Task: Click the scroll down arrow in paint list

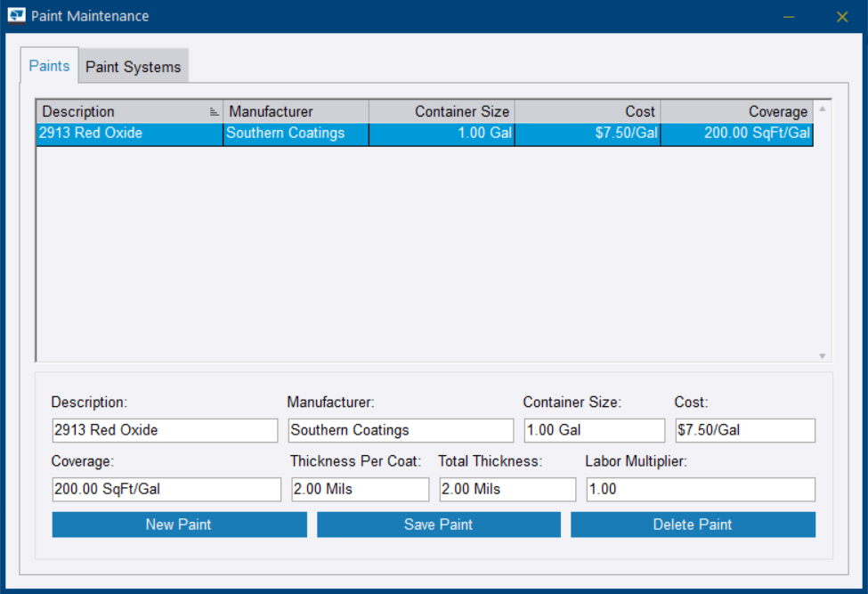Action: point(823,356)
